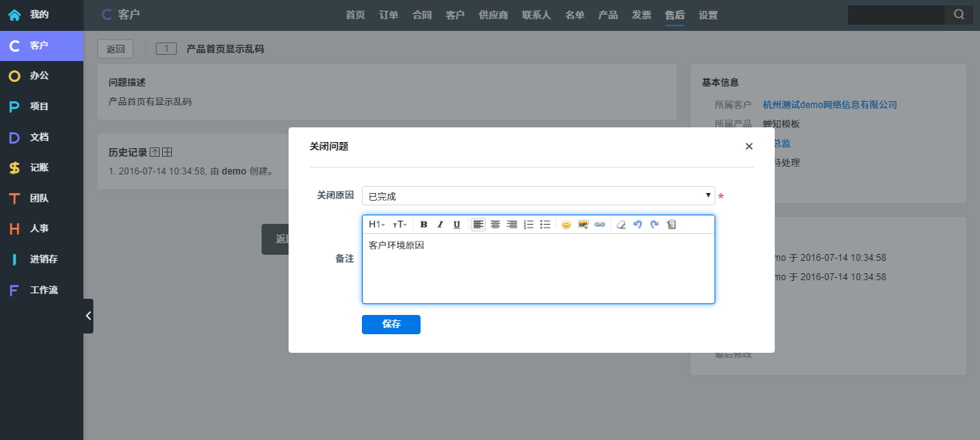
Task: Open the 关闭原因 dropdown showing 已完成
Action: pos(538,196)
